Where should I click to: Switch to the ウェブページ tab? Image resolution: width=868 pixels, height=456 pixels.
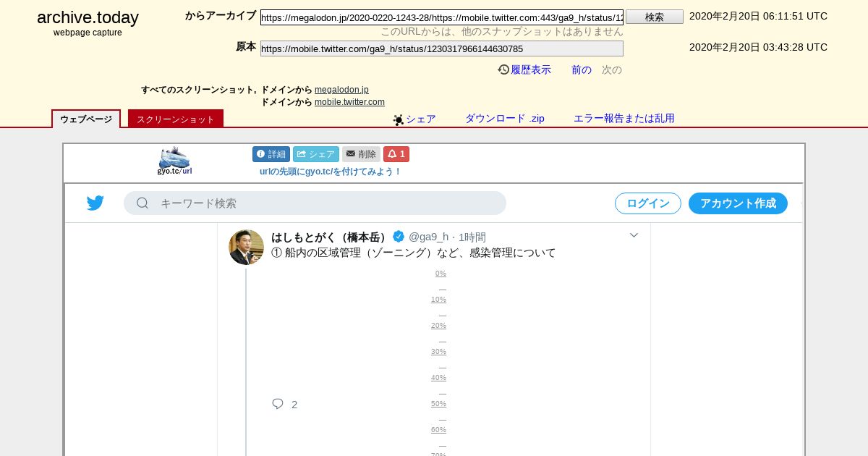(x=86, y=119)
